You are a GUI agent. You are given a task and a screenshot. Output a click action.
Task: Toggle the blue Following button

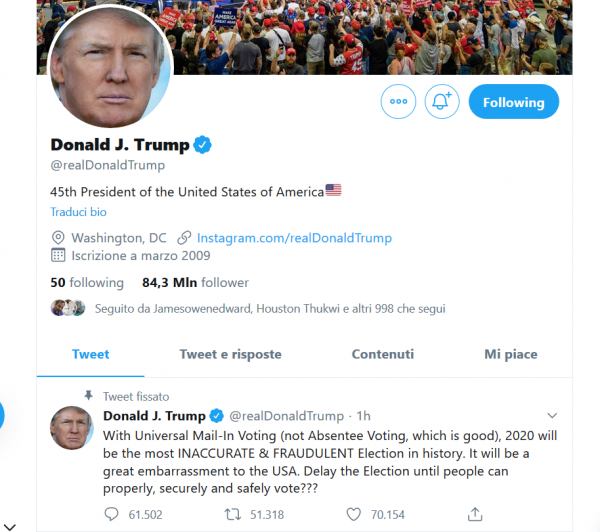[x=514, y=102]
